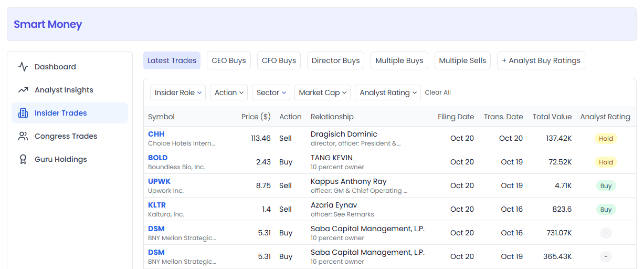Open the UPWK ticker symbol link
Image resolution: width=644 pixels, height=269 pixels.
tap(159, 181)
